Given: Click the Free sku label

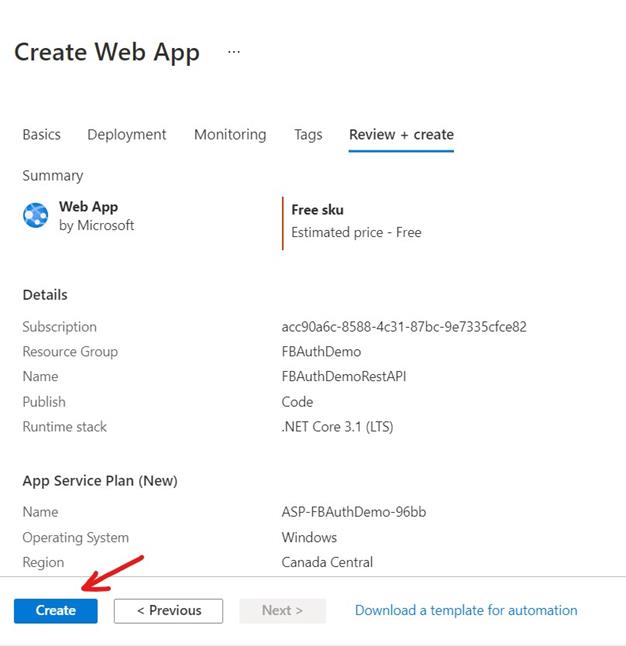Looking at the screenshot, I should click(317, 210).
